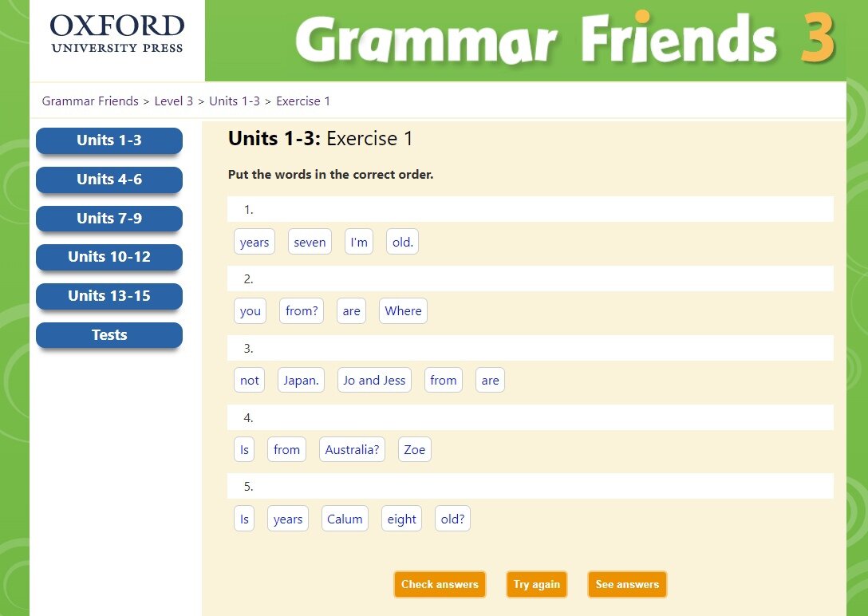Select the word tile "I'm"
Image resolution: width=868 pixels, height=616 pixels.
[x=359, y=242]
